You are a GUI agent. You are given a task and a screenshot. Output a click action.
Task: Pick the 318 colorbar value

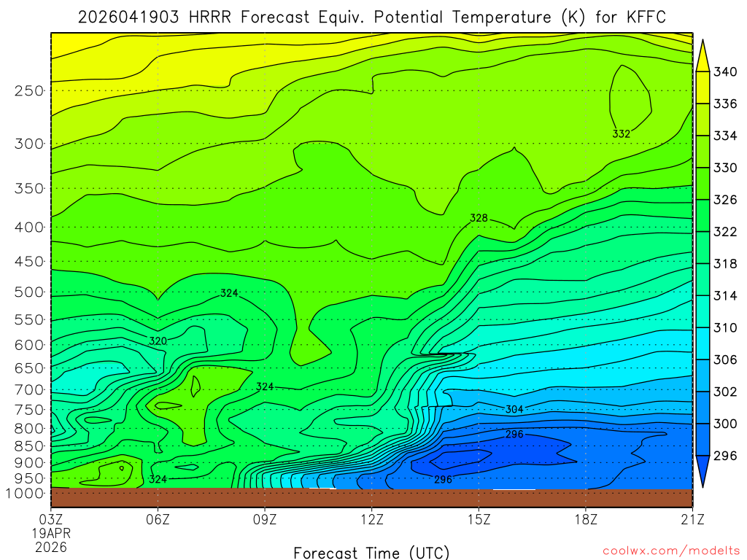725,264
